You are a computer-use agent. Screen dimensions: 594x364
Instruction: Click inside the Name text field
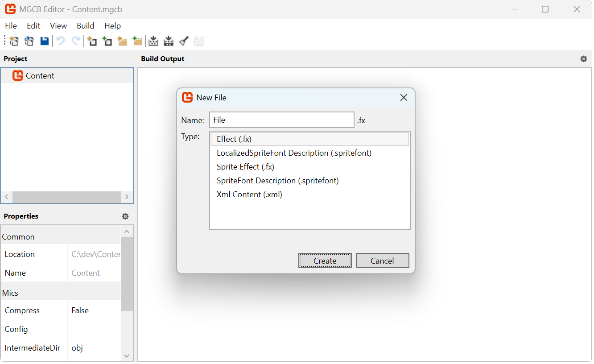pyautogui.click(x=281, y=120)
